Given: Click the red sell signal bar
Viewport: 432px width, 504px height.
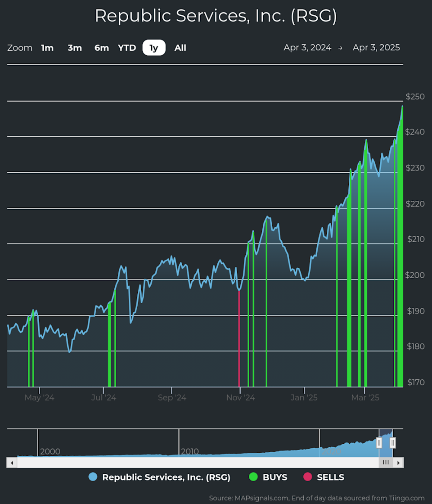Looking at the screenshot, I should coord(239,338).
